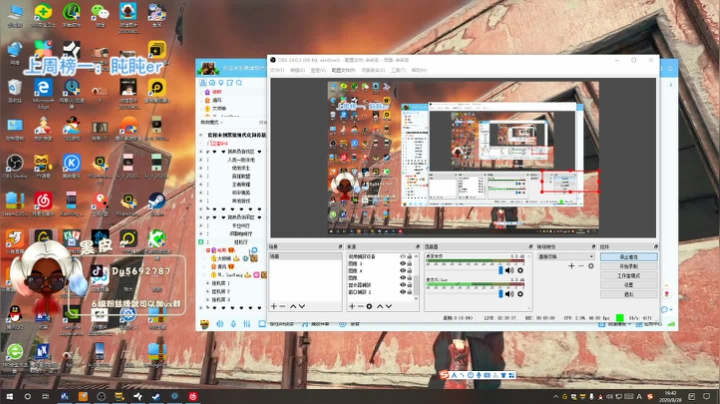Screen dimensions: 720x404
Task: Open the Microsoft Edge desktop shortcut
Action: 43,91
